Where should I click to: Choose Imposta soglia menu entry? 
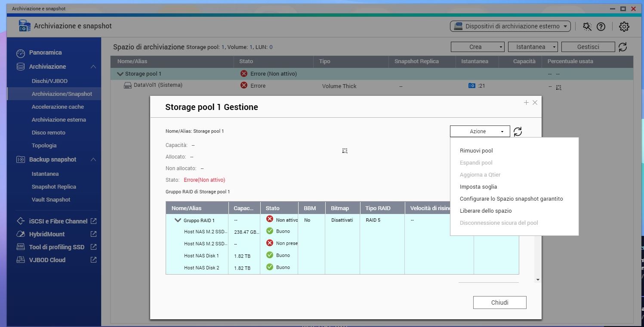click(x=478, y=187)
